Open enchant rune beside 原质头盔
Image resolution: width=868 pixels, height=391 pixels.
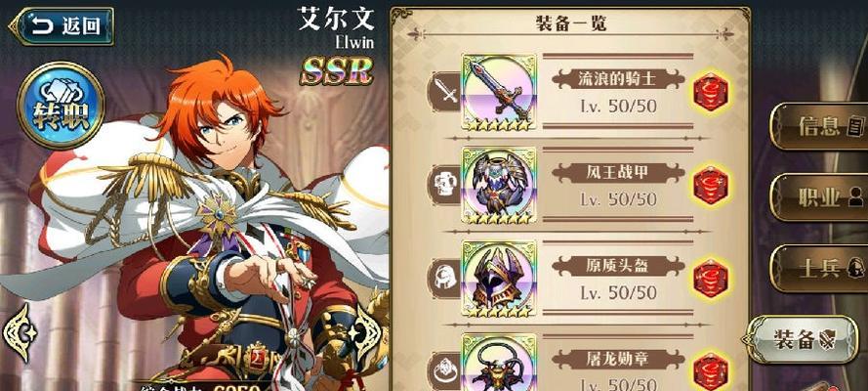(x=711, y=278)
